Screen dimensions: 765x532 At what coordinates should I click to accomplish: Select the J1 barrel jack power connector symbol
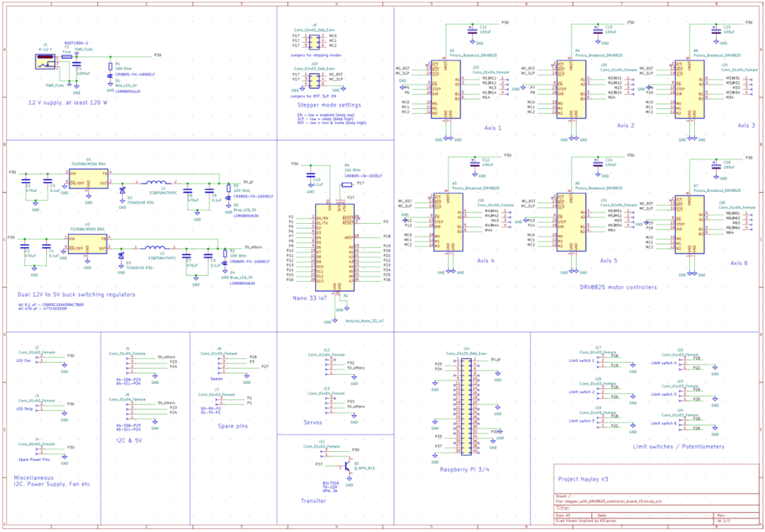point(45,62)
